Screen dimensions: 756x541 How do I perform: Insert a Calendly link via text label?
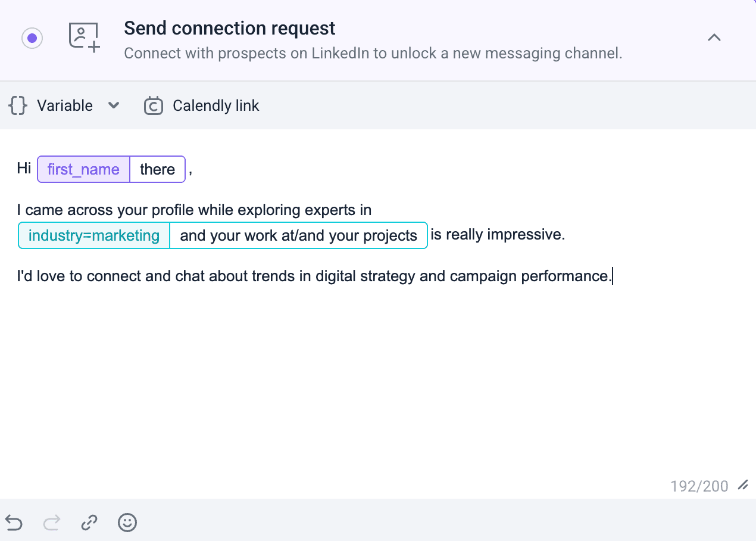[x=215, y=106]
